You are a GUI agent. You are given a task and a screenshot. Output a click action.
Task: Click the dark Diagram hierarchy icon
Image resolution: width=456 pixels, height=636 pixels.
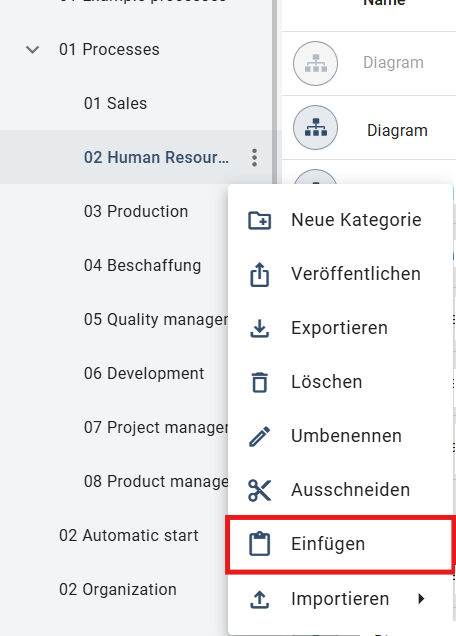point(316,127)
